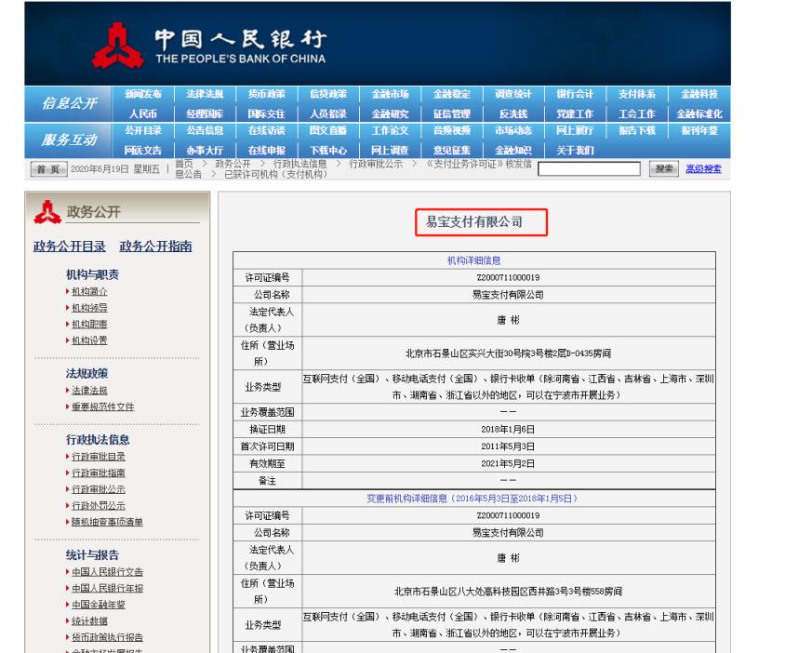Open the 统计数据 sidebar link
The width and height of the screenshot is (812, 653).
pyautogui.click(x=89, y=620)
